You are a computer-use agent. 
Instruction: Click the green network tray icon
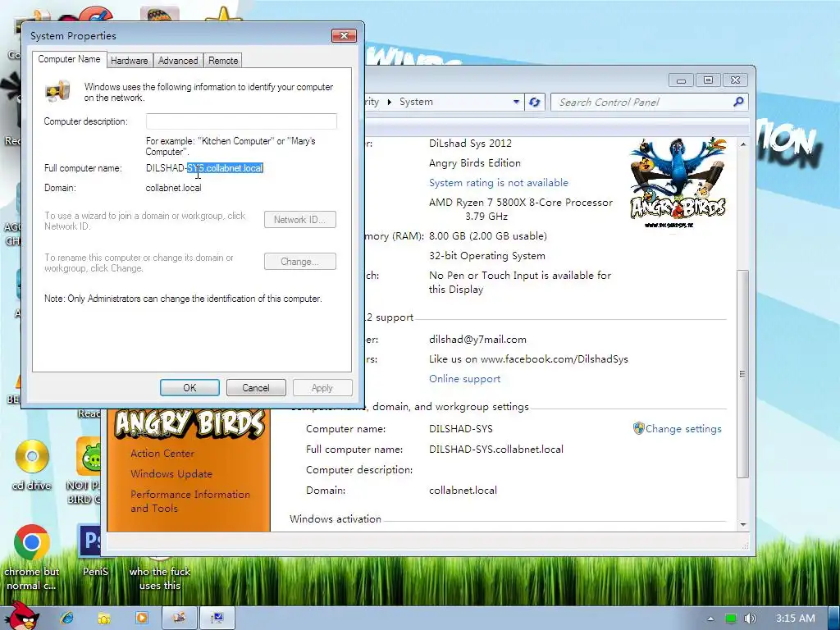(x=730, y=619)
